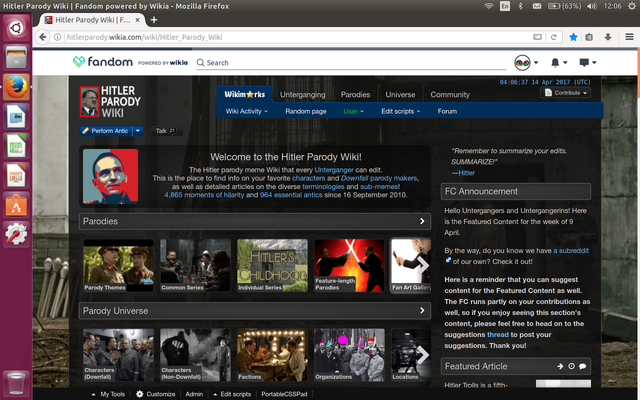Open Ubuntu Dash search launcher
Screen dimensions: 640x400
tap(16, 28)
